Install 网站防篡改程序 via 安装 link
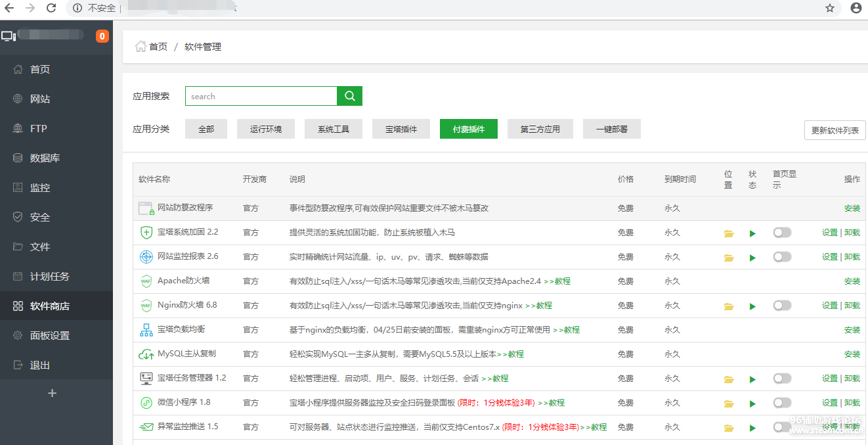The height and width of the screenshot is (445, 868). (x=852, y=208)
